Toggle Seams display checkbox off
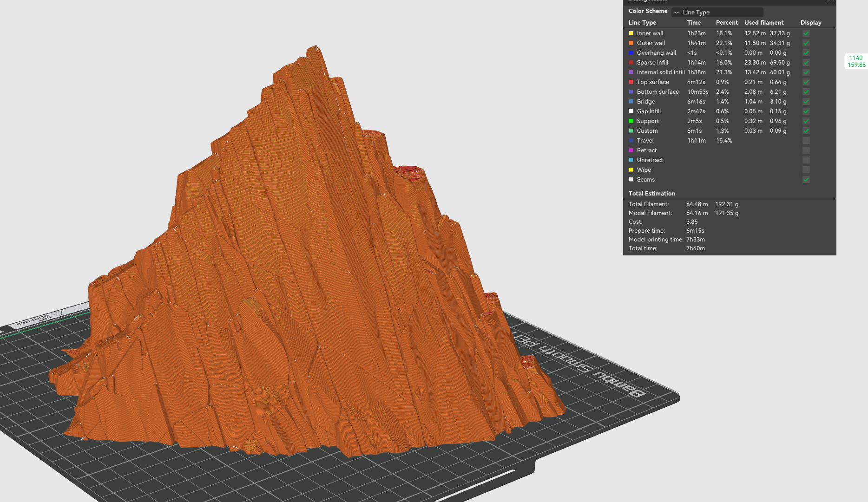This screenshot has height=502, width=868. click(x=806, y=180)
